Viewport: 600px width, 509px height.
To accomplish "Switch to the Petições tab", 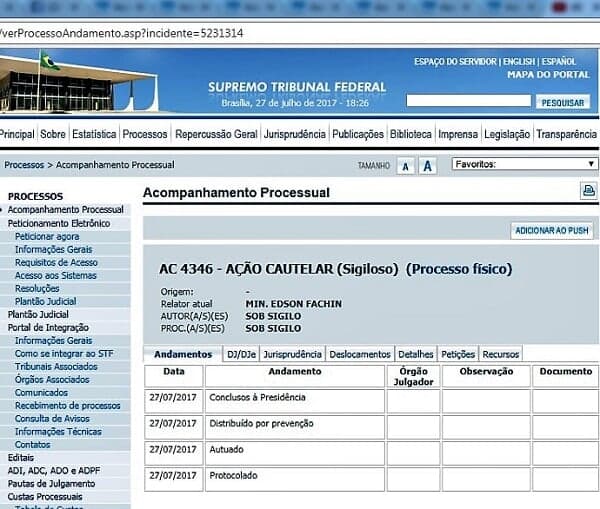I will pos(457,354).
